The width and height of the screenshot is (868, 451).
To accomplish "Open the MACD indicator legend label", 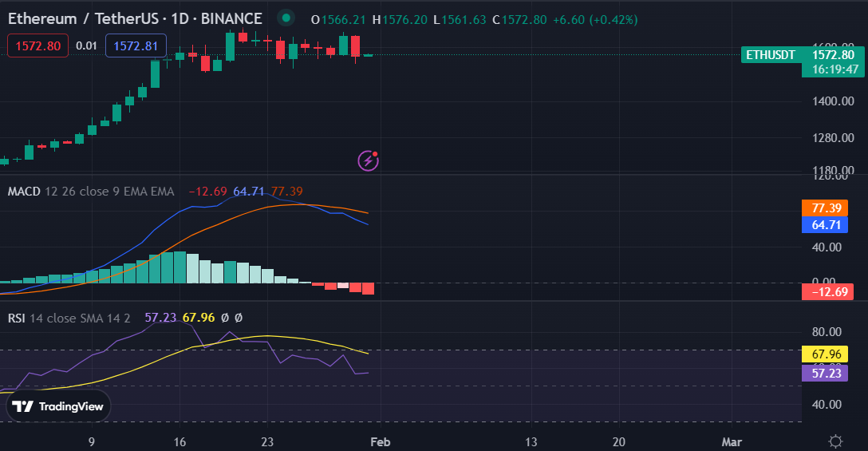I will [x=24, y=191].
